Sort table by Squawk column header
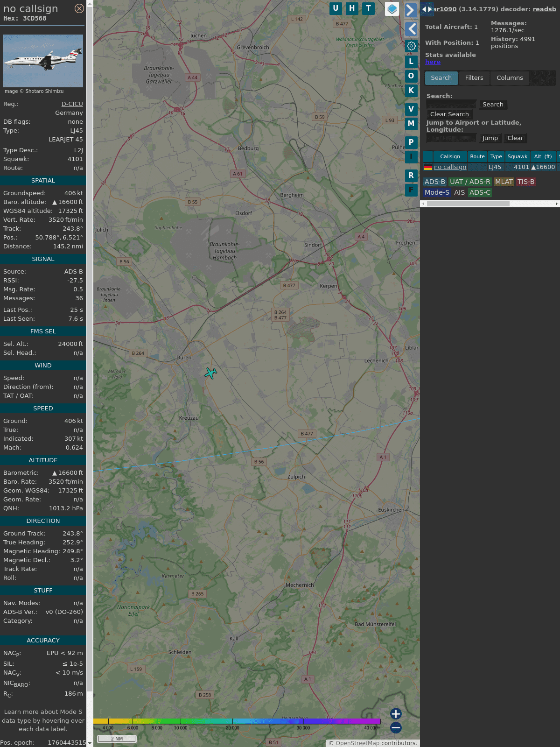 518,157
